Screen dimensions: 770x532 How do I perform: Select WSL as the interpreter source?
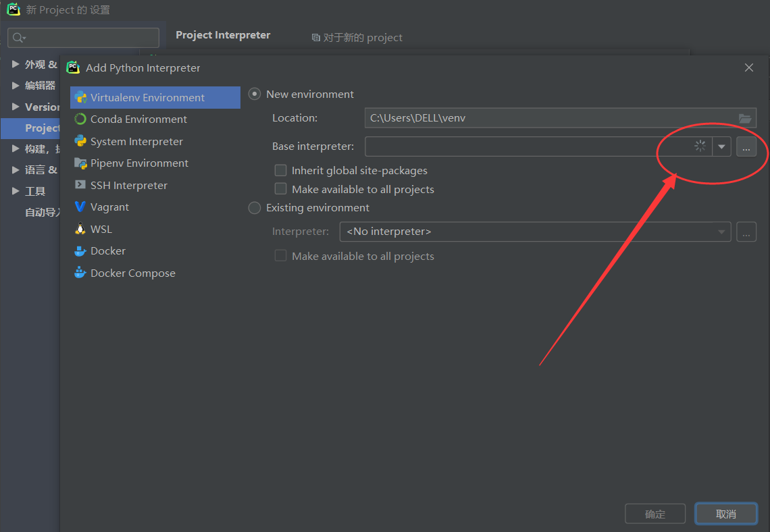[101, 229]
